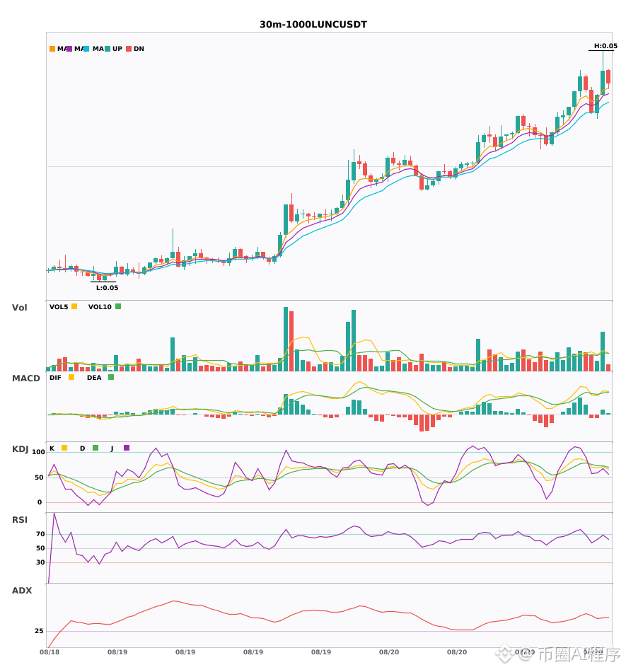Viewport: 626px width, 672px height.
Task: Select the RSI panel label
Action: tap(20, 520)
